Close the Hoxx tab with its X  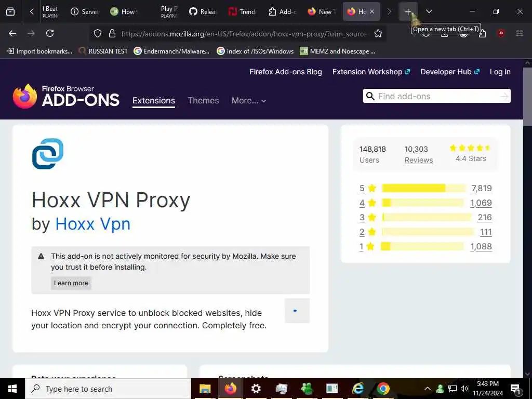click(x=372, y=11)
